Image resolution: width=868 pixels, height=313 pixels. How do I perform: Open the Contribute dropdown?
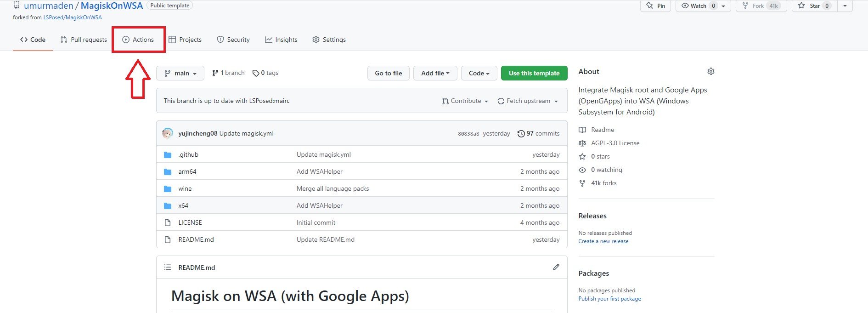465,101
